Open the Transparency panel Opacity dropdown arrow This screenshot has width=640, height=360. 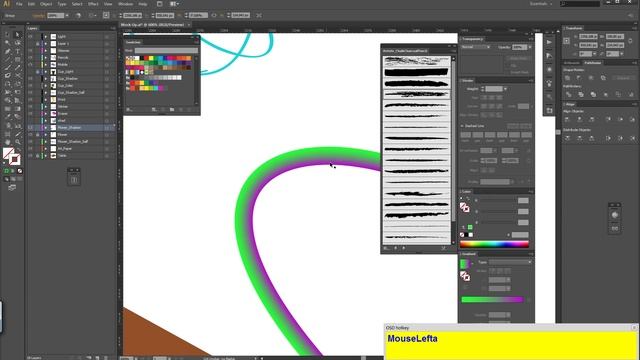click(530, 47)
